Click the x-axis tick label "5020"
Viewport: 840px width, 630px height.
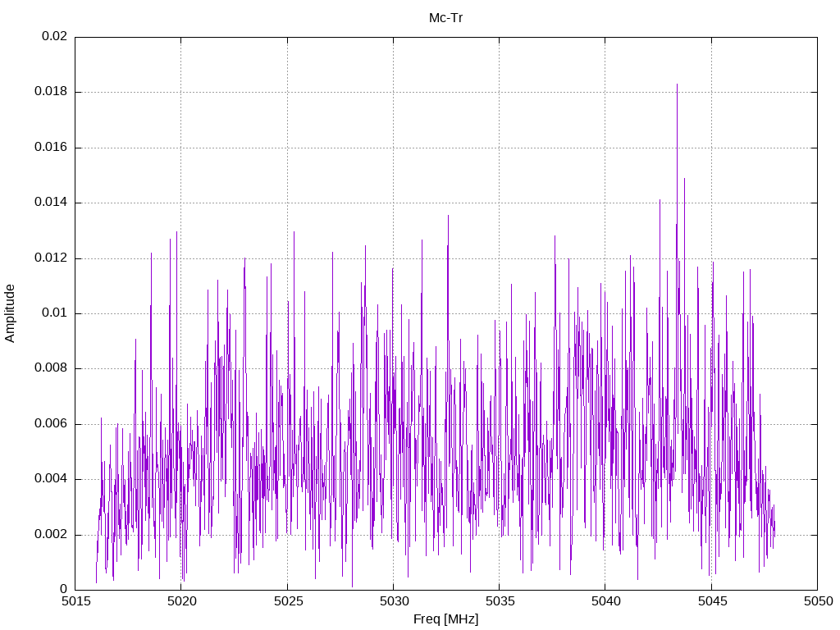coord(181,601)
